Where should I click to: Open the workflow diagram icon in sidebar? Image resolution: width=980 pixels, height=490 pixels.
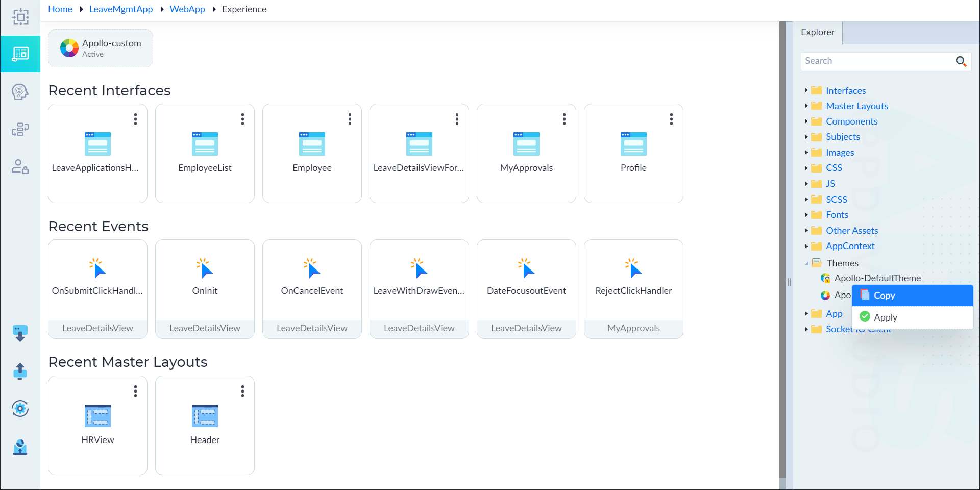[x=20, y=129]
